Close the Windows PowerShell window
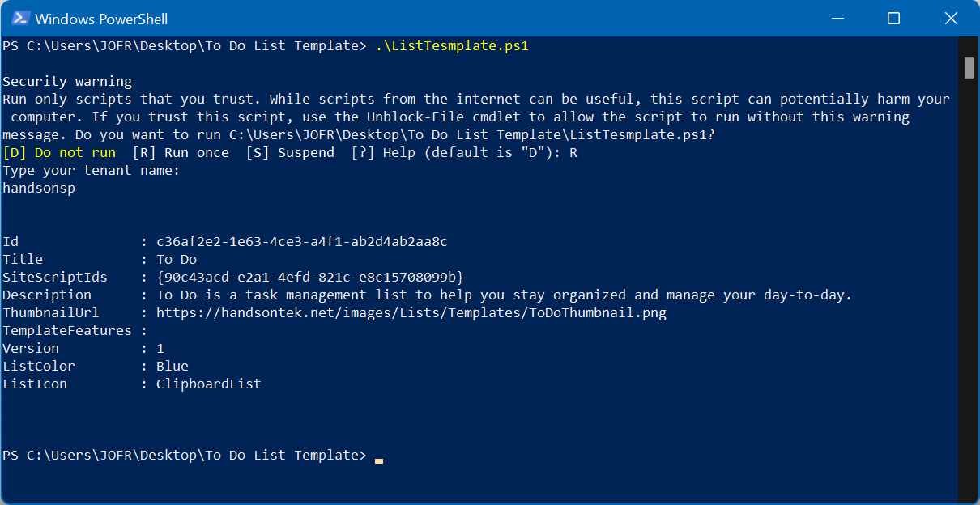980x505 pixels. click(x=951, y=18)
